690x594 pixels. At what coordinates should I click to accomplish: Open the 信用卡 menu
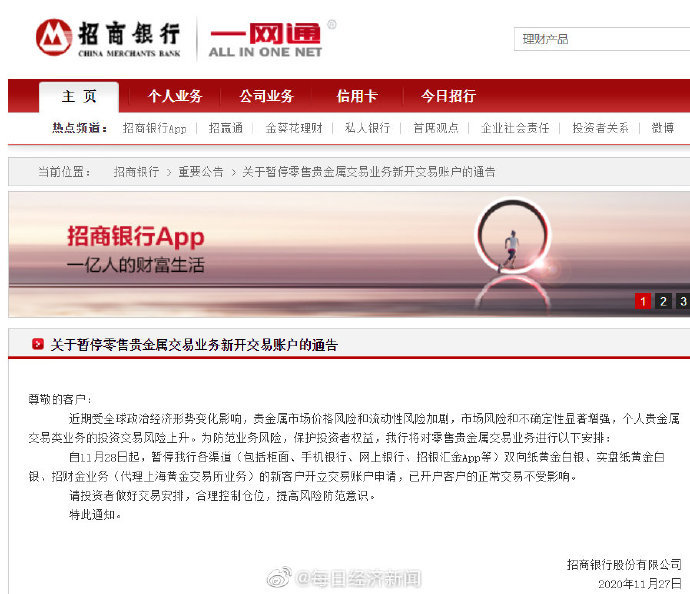point(357,96)
